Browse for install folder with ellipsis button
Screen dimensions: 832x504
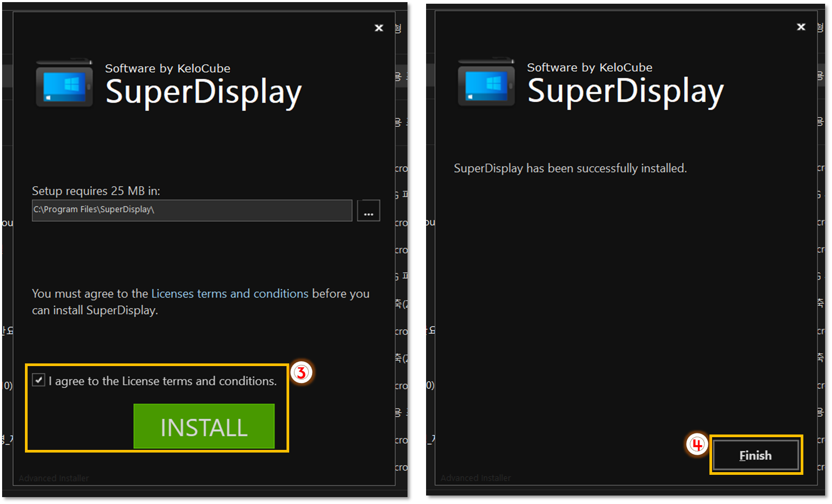point(368,211)
